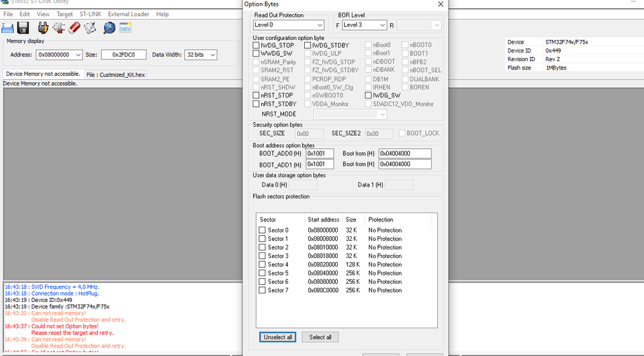
Task: Open the erase sectors toolbar icon
Action: click(90, 28)
